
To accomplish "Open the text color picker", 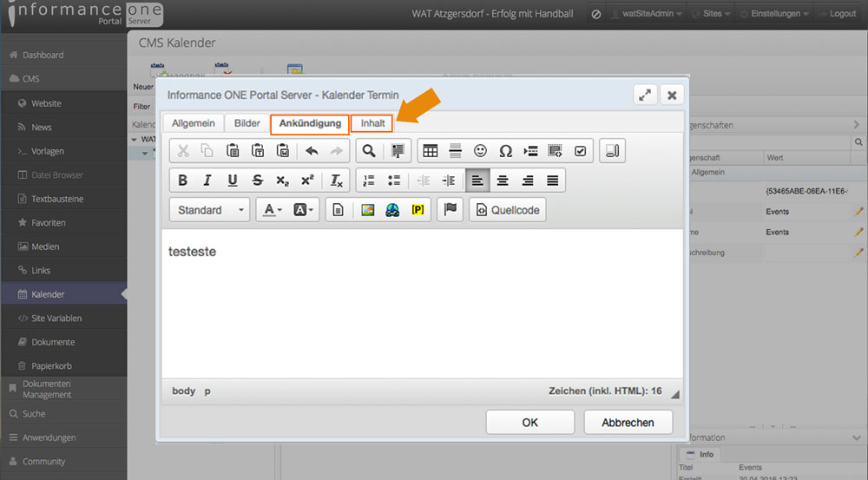I will pos(272,210).
